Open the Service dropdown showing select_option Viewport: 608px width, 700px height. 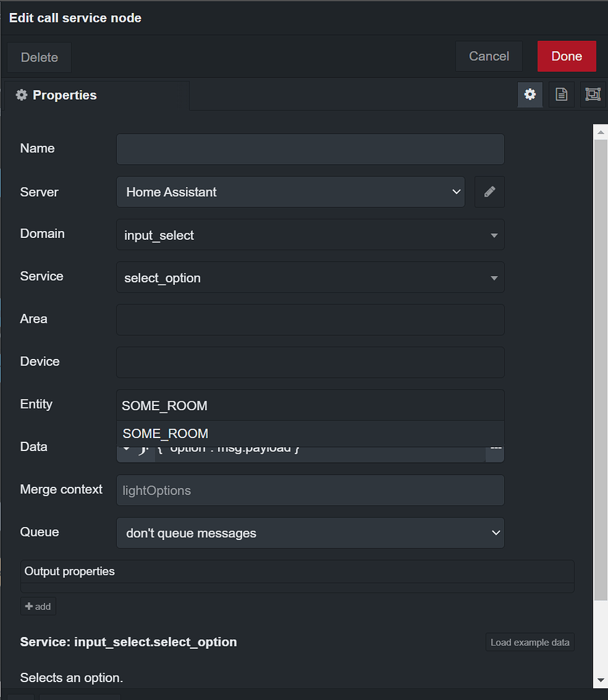point(493,278)
